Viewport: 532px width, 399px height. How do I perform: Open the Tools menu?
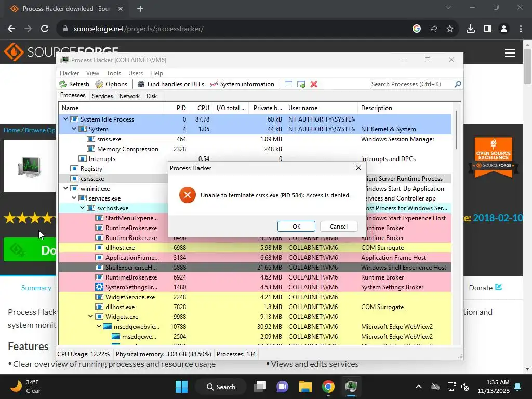click(114, 73)
